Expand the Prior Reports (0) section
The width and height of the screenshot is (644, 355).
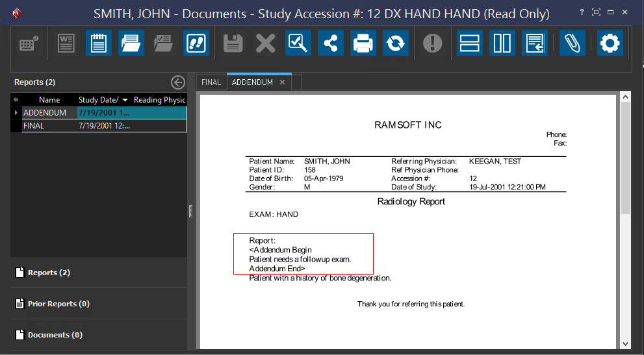pyautogui.click(x=58, y=304)
